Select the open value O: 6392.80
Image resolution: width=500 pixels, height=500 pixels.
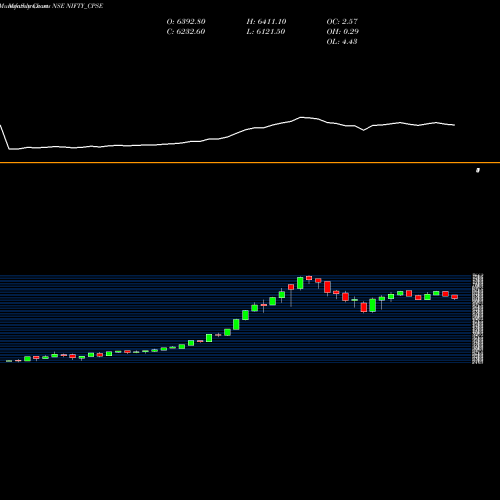186,22
